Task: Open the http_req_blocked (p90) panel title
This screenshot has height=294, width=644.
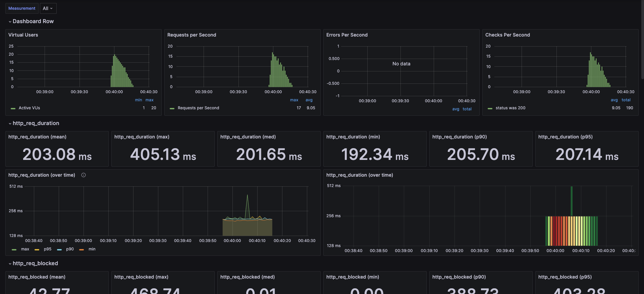Action: coord(459,277)
